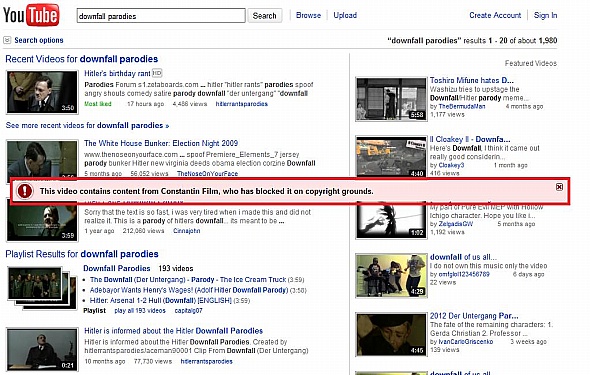
Task: Close the copyright warning banner
Action: click(559, 187)
